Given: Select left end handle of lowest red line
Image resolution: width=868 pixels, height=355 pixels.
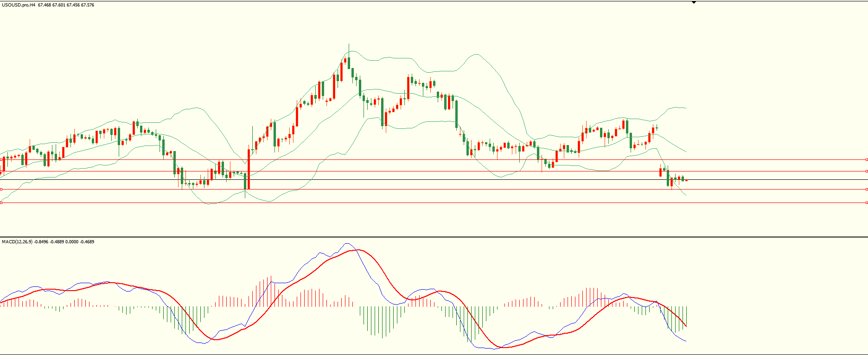Looking at the screenshot, I should pos(1,203).
